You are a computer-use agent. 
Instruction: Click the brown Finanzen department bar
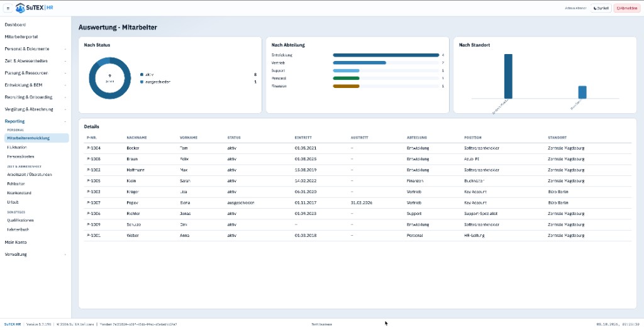347,86
